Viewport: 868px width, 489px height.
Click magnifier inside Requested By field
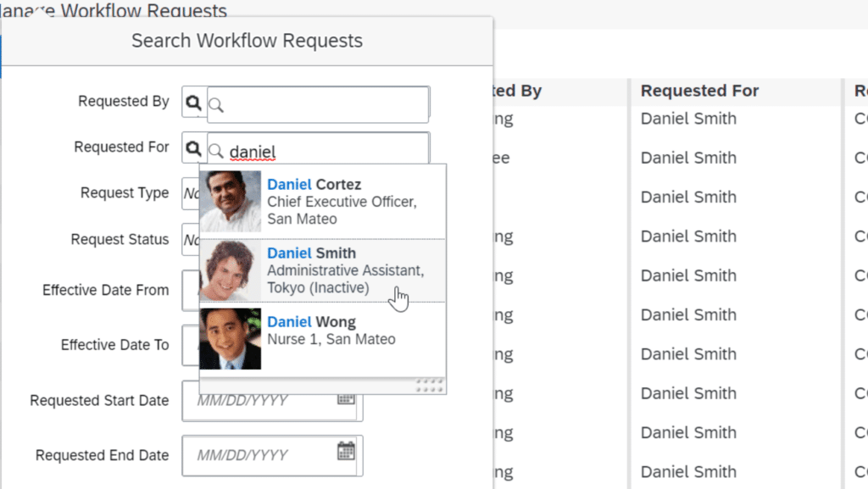[217, 105]
